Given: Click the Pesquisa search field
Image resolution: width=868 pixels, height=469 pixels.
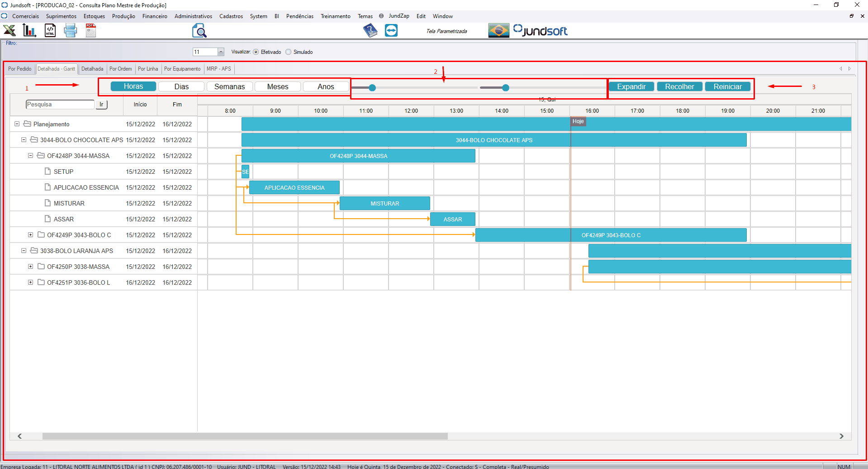Looking at the screenshot, I should (x=60, y=105).
